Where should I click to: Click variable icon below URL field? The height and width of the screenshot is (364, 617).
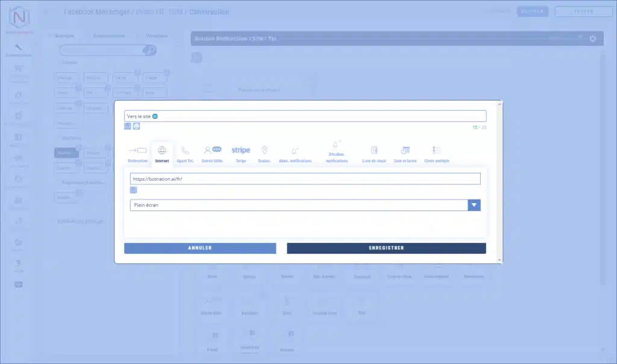tap(134, 190)
